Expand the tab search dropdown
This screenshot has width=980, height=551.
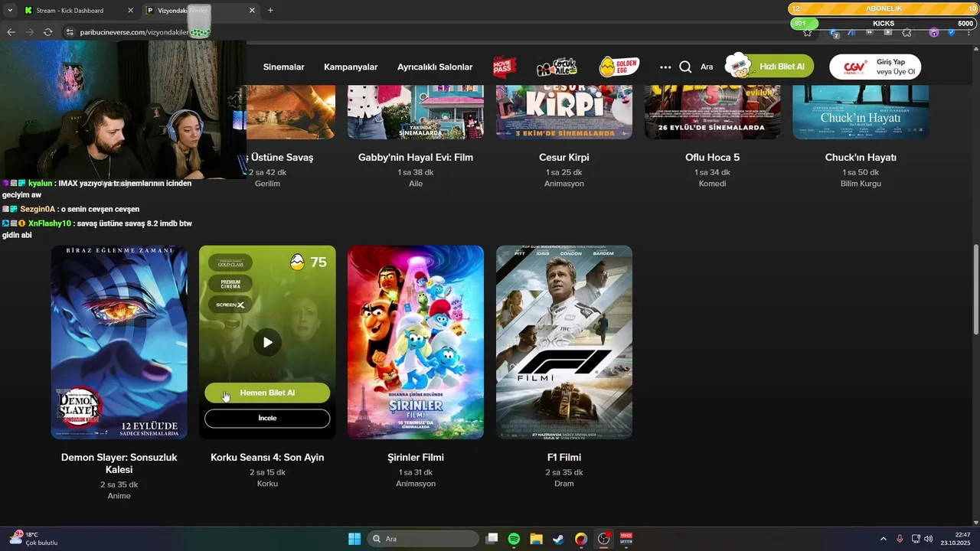pos(9,10)
